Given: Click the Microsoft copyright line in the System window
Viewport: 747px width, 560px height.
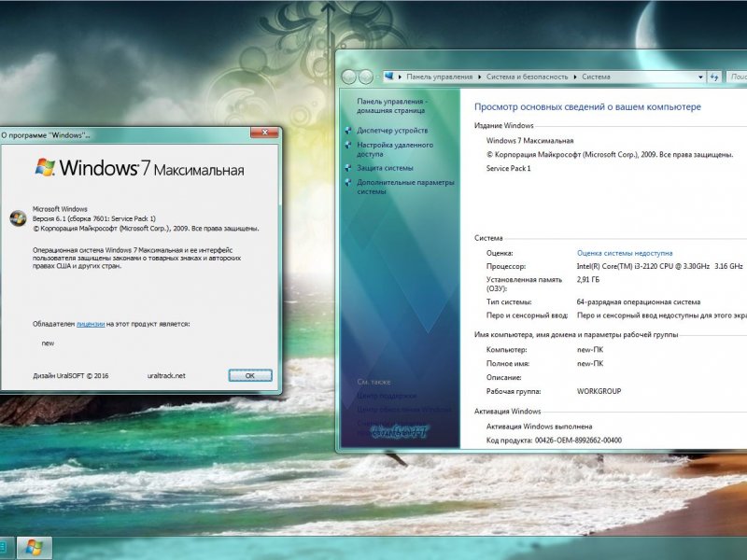Looking at the screenshot, I should [610, 154].
